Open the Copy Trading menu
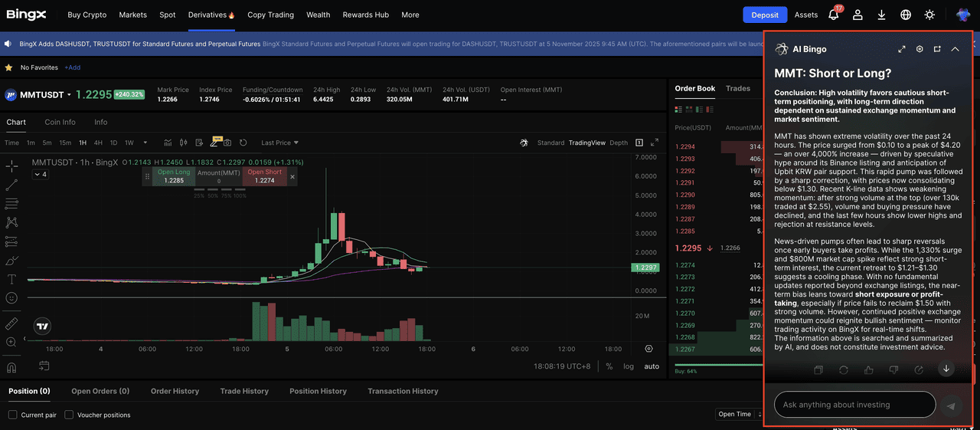 pos(270,15)
